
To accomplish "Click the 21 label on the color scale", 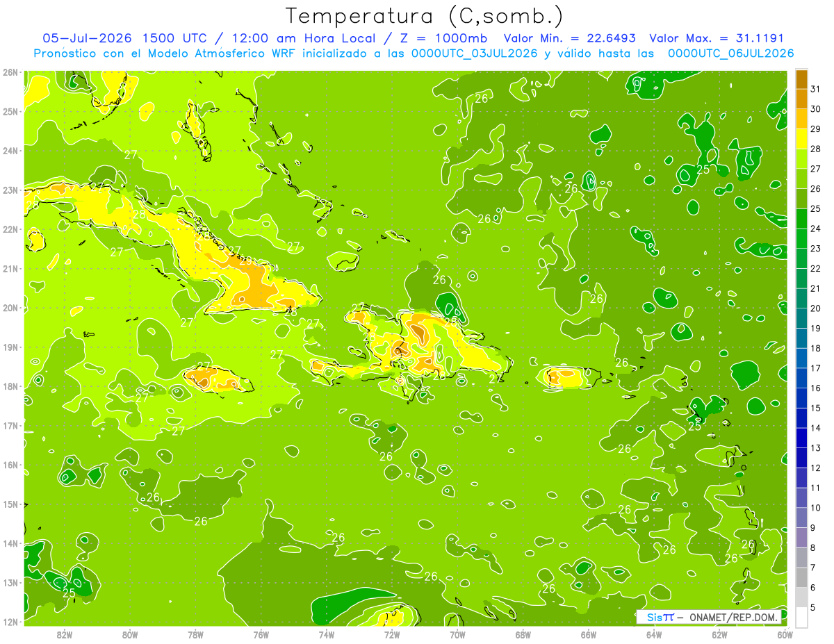I will tap(816, 288).
